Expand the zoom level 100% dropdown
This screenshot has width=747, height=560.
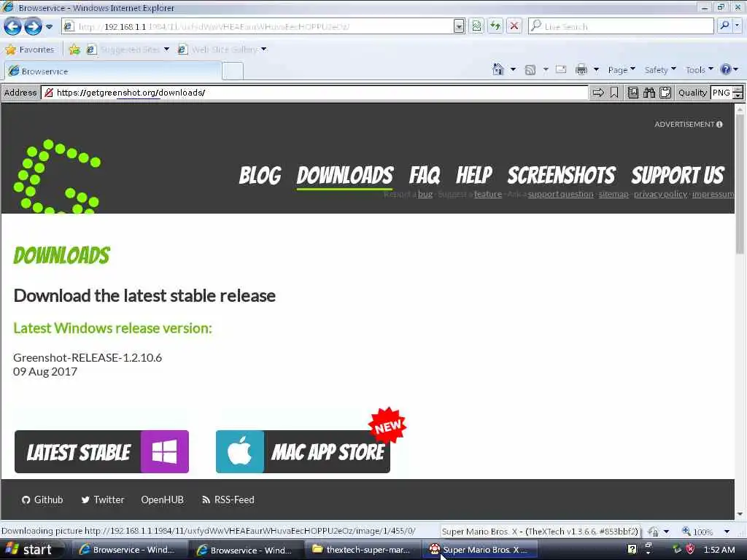coord(727,532)
